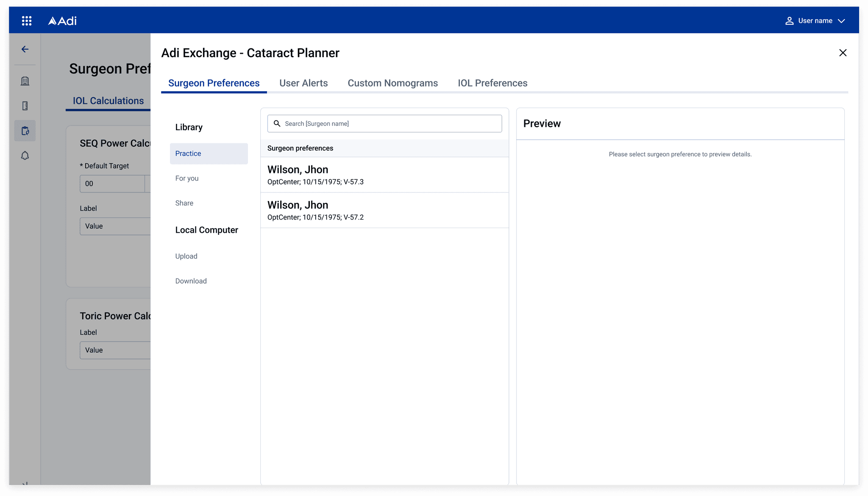The image size is (868, 496).
Task: Open the document icon in sidebar
Action: pyautogui.click(x=25, y=106)
